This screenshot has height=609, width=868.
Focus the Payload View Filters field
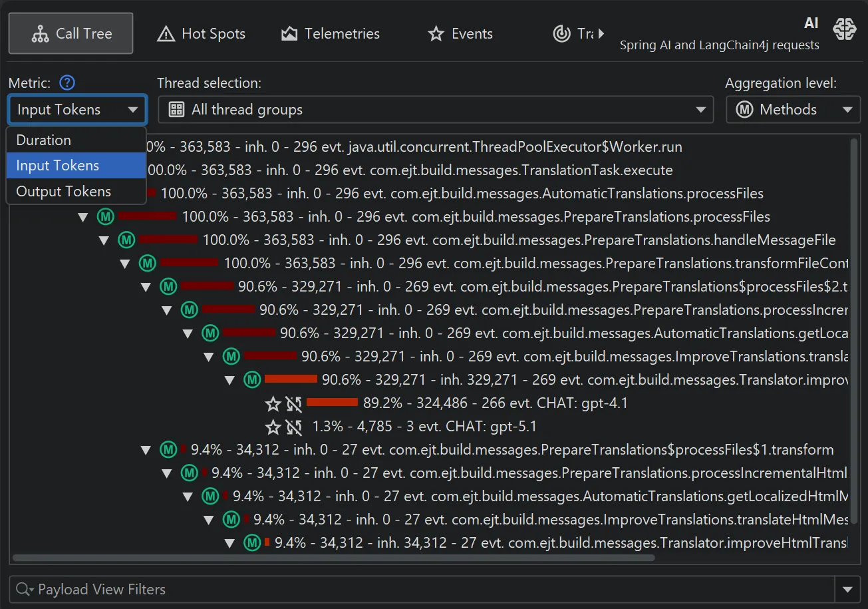pos(422,589)
